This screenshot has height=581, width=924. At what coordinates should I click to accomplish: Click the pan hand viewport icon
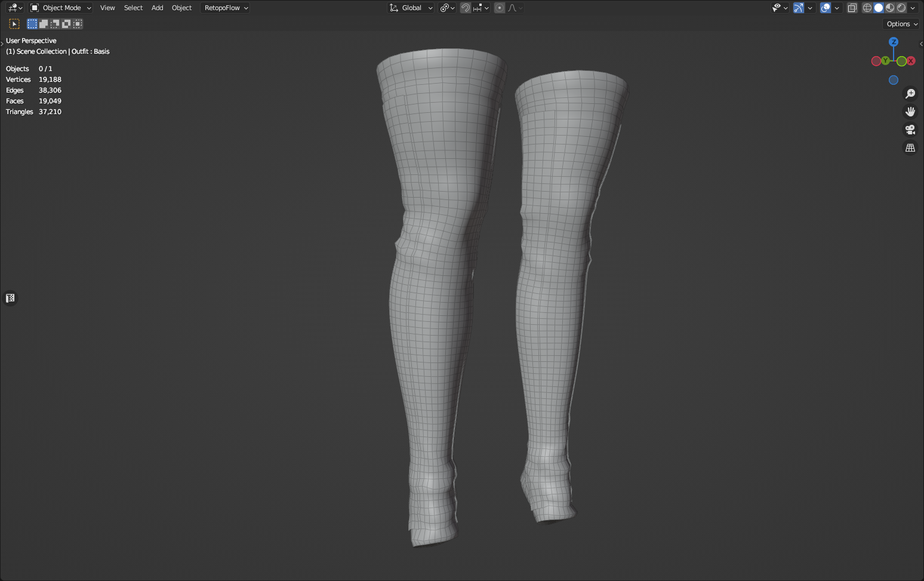910,112
